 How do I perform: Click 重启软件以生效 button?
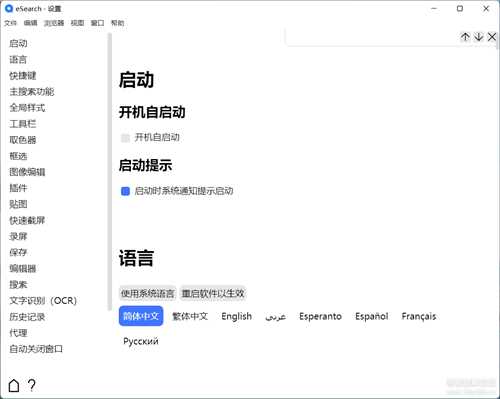click(213, 293)
